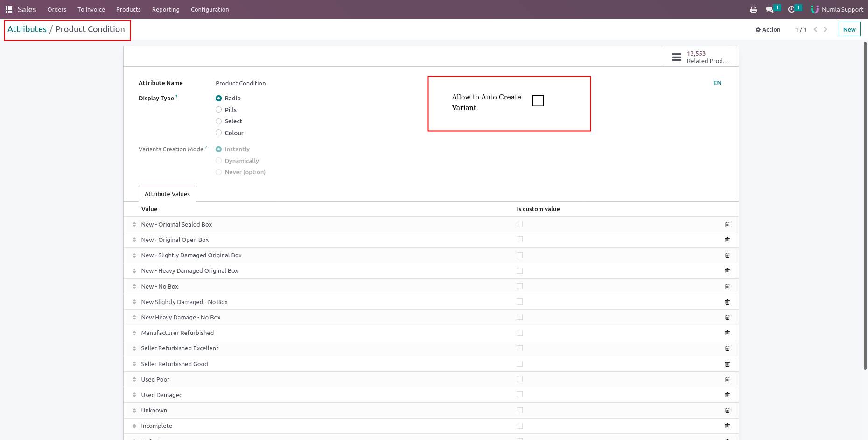This screenshot has width=868, height=440.
Task: Click the New button
Action: point(849,29)
